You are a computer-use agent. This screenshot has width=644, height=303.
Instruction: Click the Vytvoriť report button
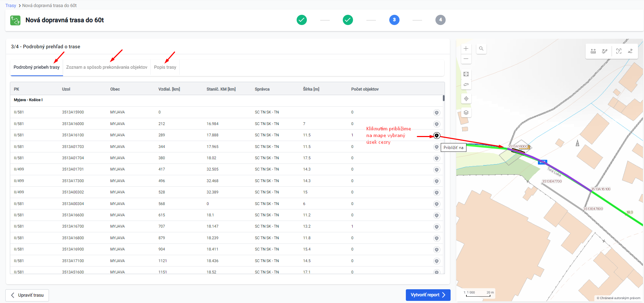(428, 295)
